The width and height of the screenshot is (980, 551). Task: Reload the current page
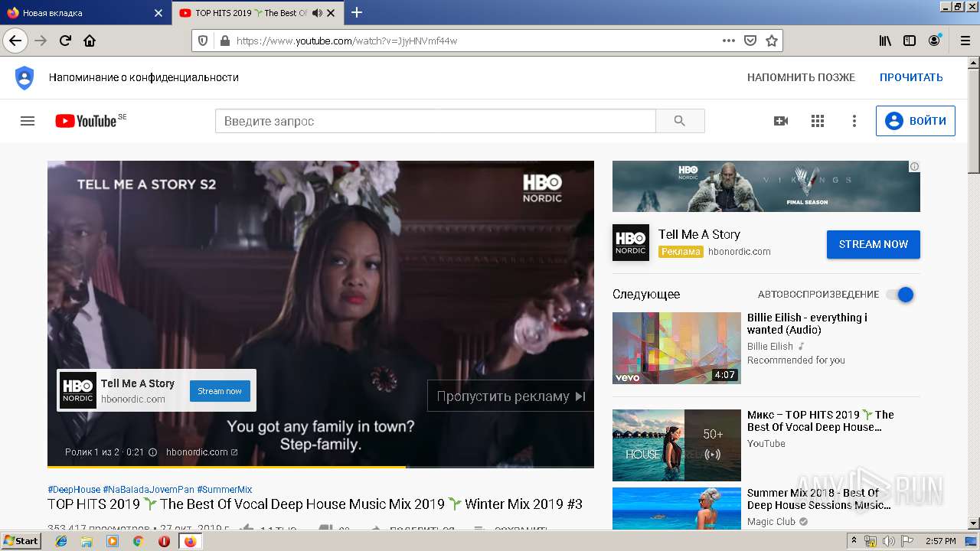tap(65, 41)
